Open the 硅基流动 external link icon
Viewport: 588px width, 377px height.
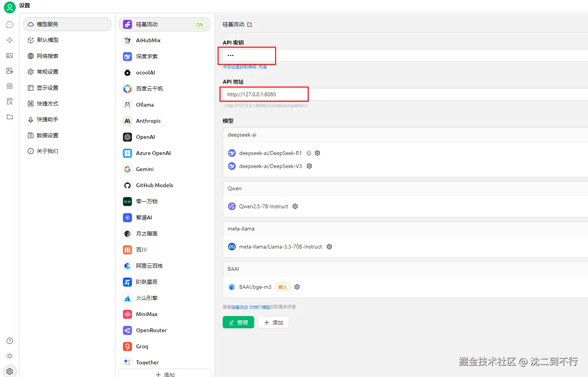tap(250, 25)
